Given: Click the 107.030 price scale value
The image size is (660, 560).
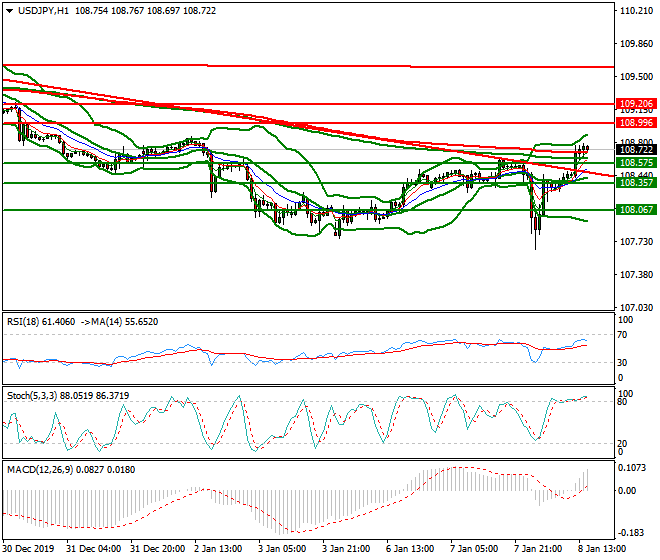Looking at the screenshot, I should pyautogui.click(x=636, y=307).
